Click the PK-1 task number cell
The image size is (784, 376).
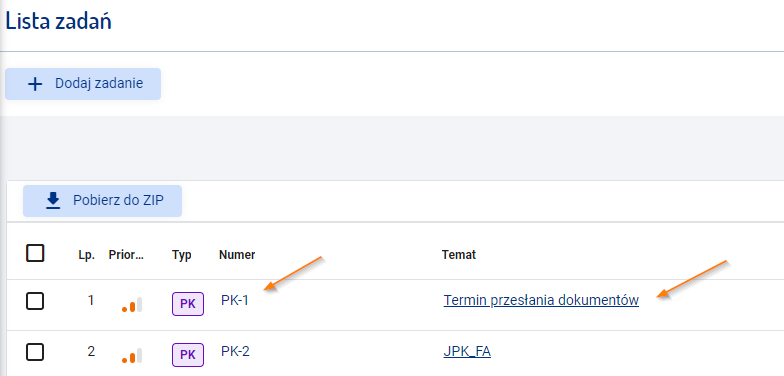coord(235,300)
